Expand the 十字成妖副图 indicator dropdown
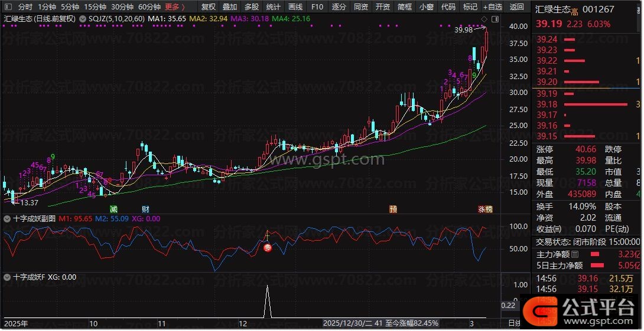This screenshot has width=644, height=331. (x=6, y=218)
